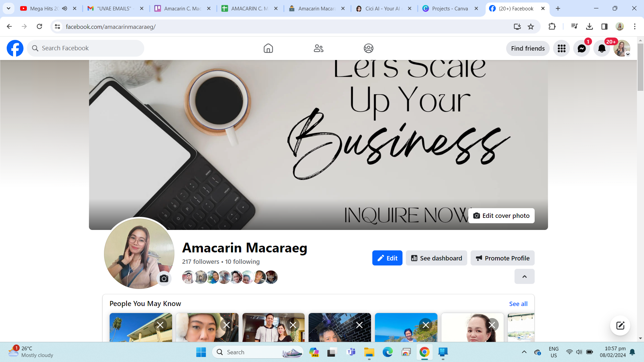
Task: Open the notifications bell icon
Action: coord(602,48)
